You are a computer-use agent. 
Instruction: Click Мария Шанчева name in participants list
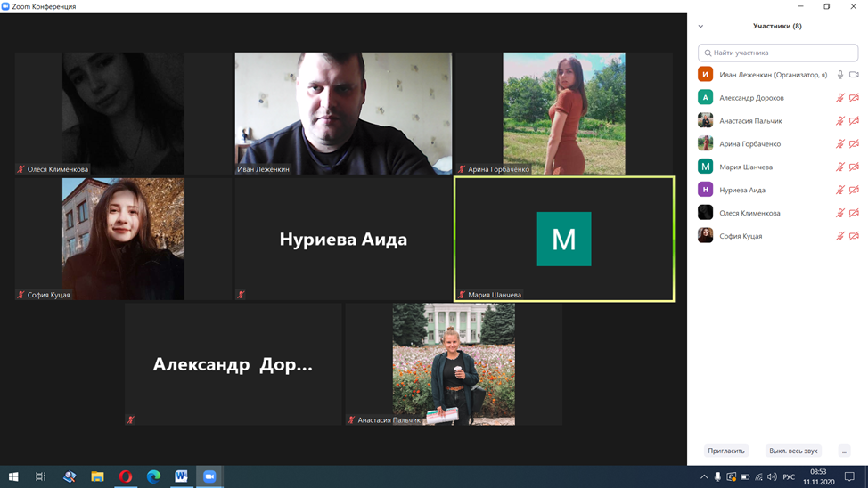(746, 167)
